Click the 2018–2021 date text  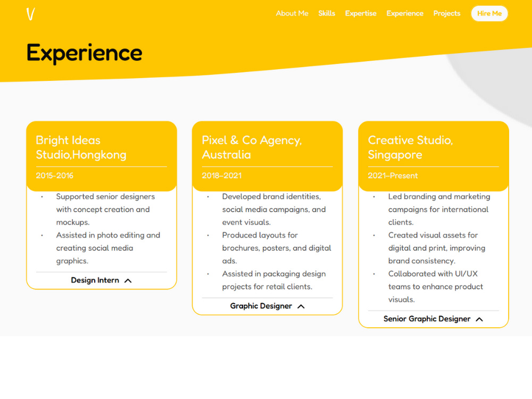pos(221,176)
